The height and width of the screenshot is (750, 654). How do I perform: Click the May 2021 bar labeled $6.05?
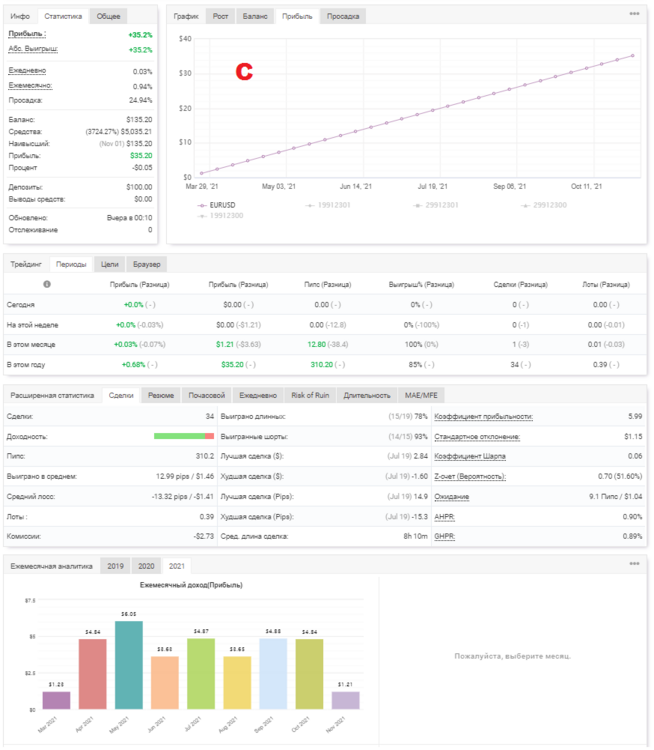[129, 665]
